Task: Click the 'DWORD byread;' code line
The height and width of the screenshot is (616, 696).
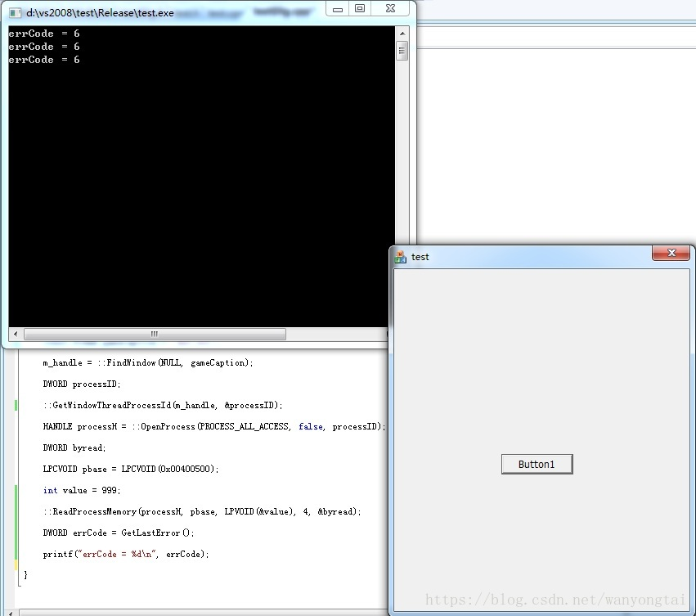Action: [74, 448]
